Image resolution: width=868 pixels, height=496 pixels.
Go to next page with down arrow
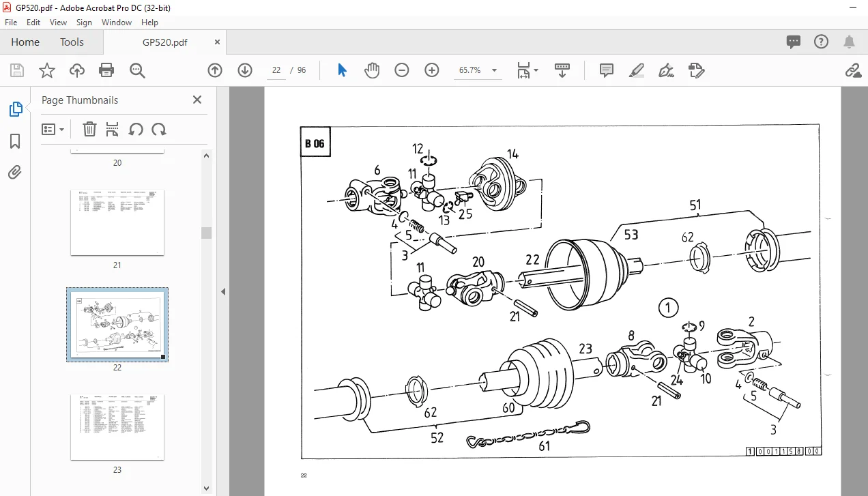[x=245, y=70]
